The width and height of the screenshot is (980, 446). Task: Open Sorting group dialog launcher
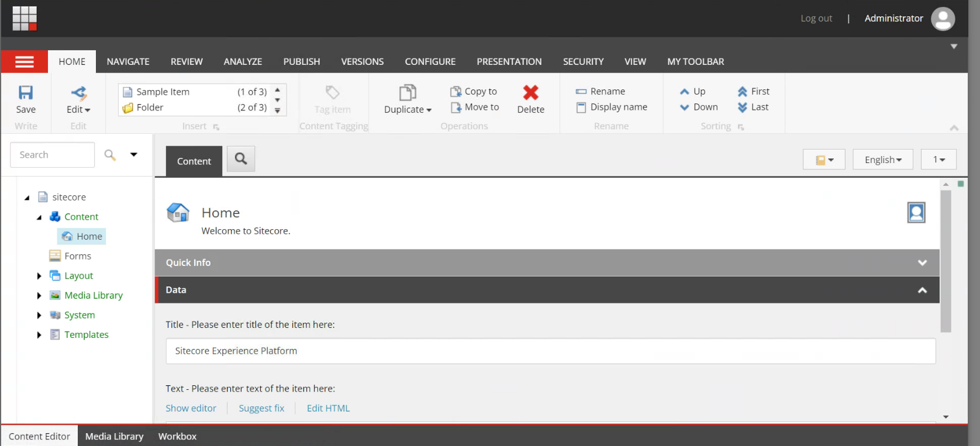click(x=741, y=127)
